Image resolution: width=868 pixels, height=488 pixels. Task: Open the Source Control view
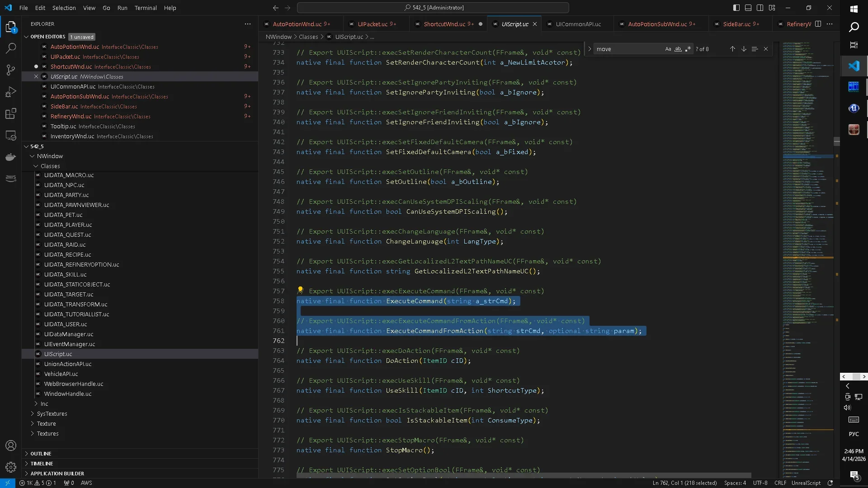click(11, 70)
